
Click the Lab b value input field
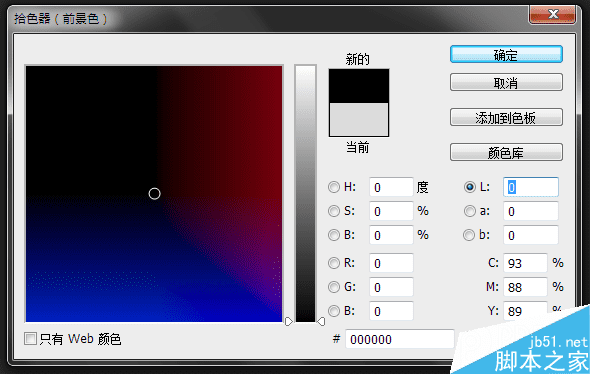coord(531,235)
